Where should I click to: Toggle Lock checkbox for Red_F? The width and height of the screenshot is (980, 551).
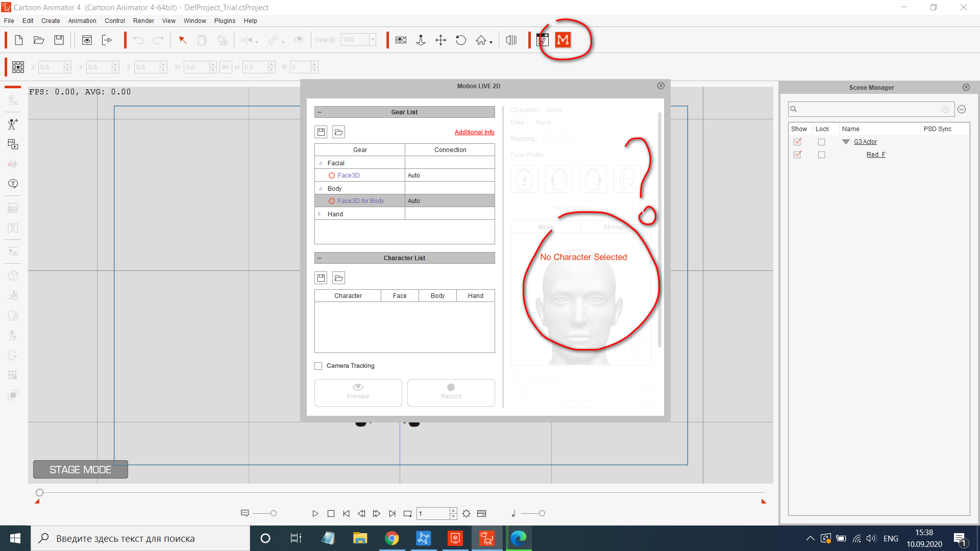pos(821,155)
